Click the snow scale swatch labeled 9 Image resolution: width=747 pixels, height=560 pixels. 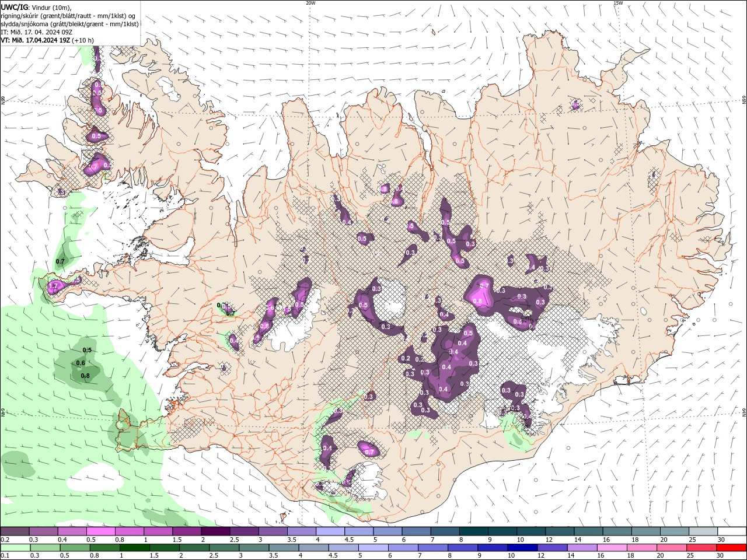502,531
